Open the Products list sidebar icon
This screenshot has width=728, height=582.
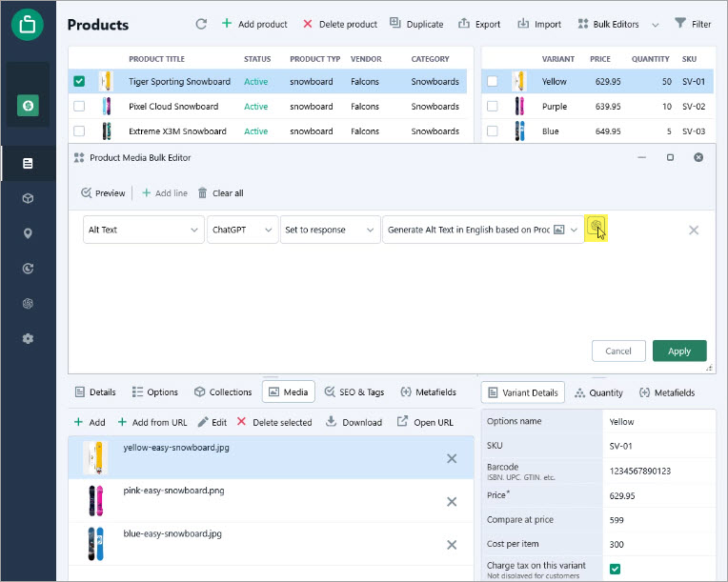point(28,164)
